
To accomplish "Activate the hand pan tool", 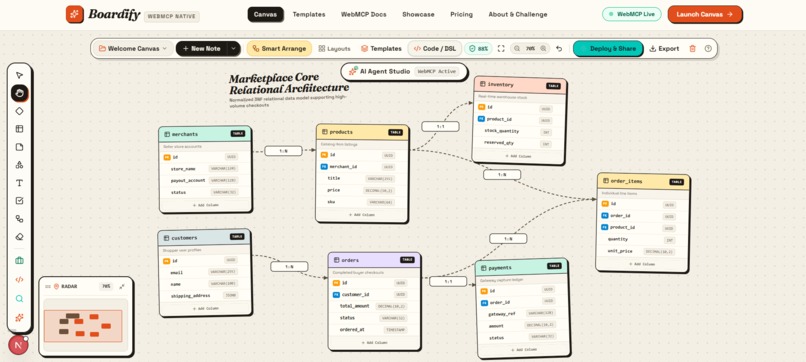I will (20, 93).
